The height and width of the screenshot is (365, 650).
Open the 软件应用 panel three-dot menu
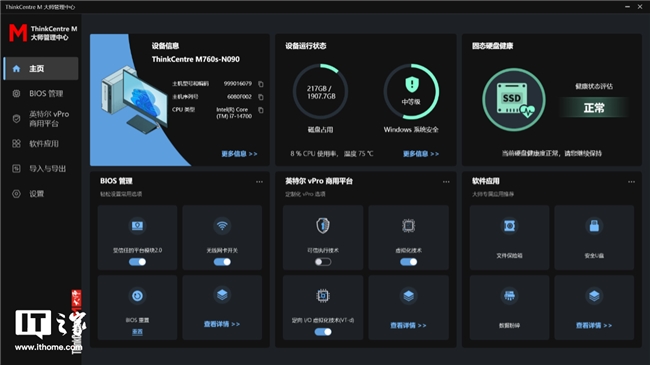point(631,182)
